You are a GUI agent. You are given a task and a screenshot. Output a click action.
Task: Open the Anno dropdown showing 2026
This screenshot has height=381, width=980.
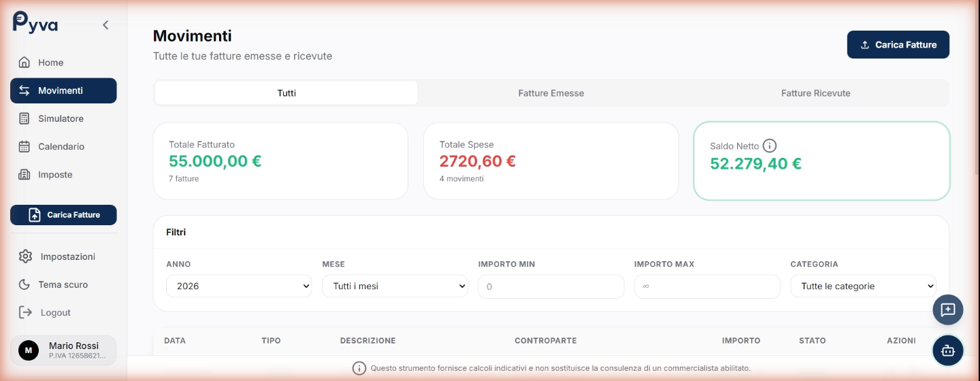coord(238,286)
